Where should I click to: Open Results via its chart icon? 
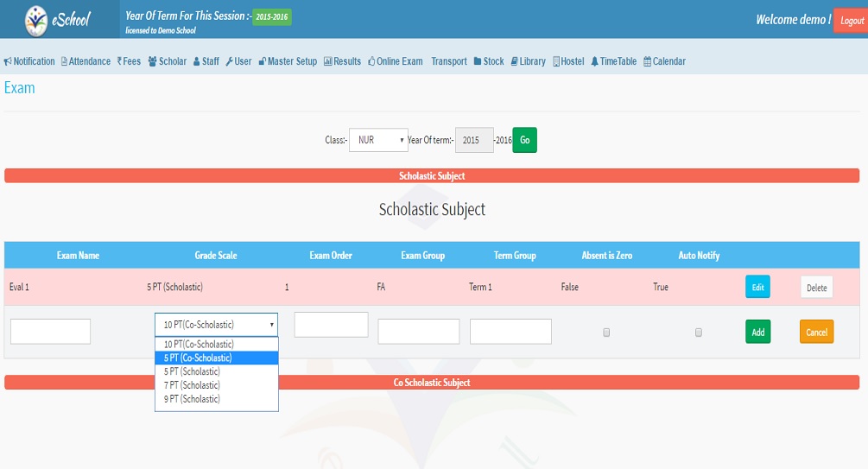pyautogui.click(x=327, y=61)
